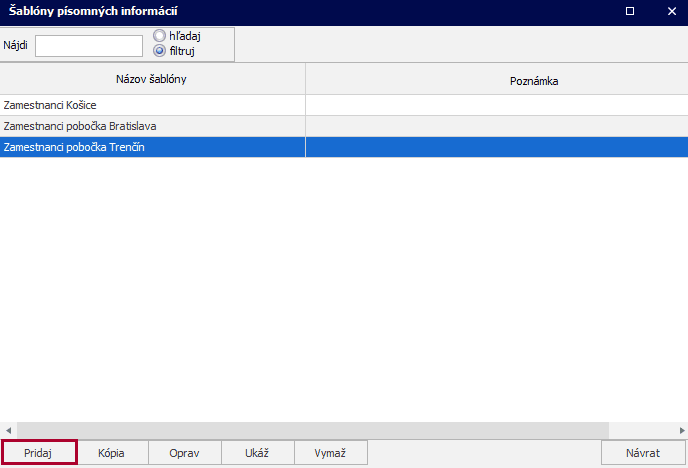Delete the template with the Vymaž button

(x=330, y=453)
